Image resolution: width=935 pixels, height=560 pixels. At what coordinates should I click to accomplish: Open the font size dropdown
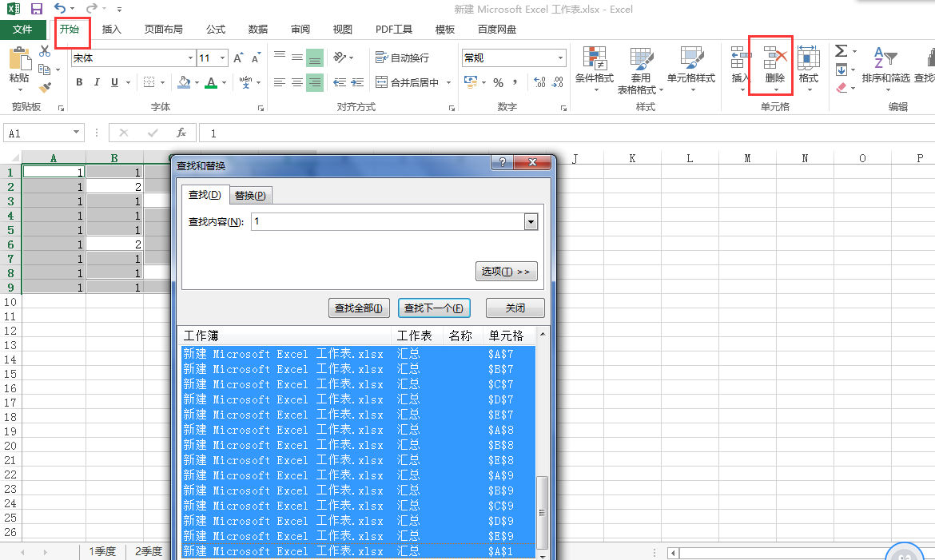pyautogui.click(x=222, y=58)
